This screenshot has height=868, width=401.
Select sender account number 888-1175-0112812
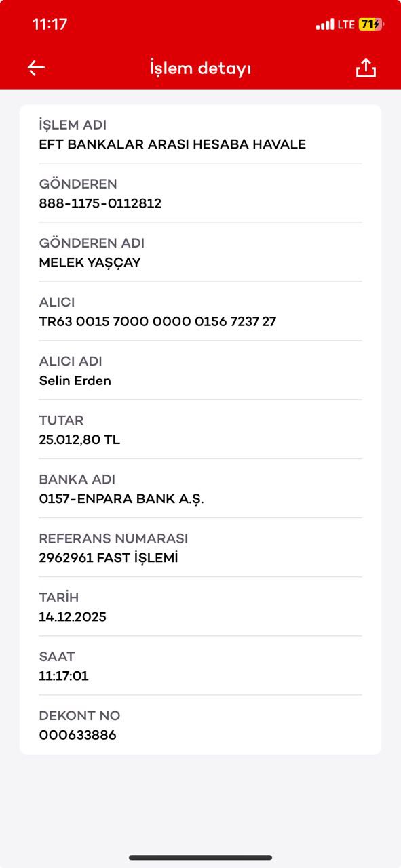pyautogui.click(x=100, y=203)
